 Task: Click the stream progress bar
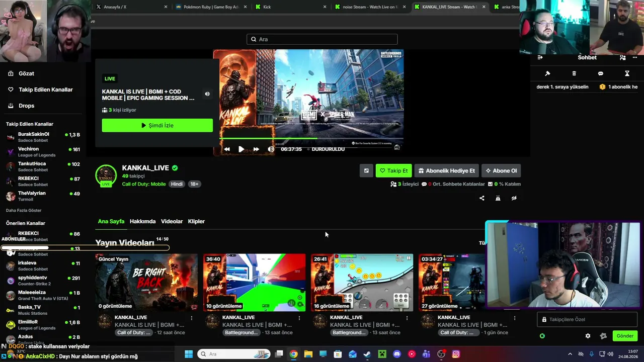coord(311,138)
